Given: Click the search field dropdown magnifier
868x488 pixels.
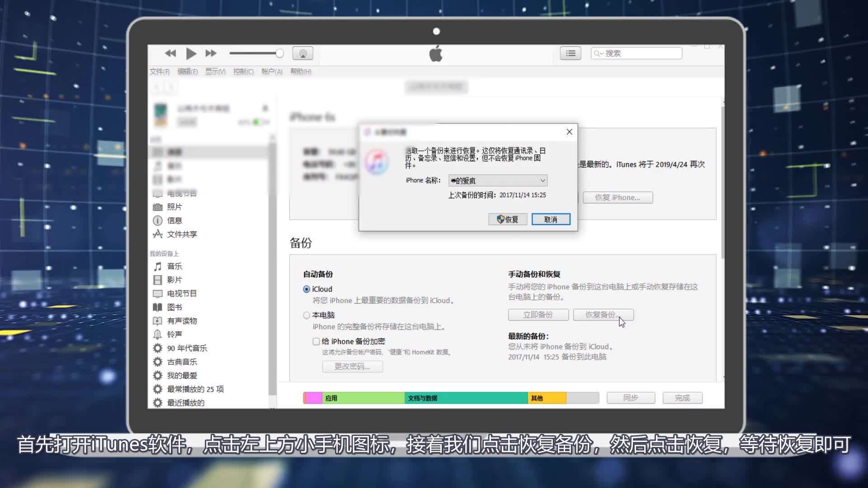Looking at the screenshot, I should click(598, 53).
